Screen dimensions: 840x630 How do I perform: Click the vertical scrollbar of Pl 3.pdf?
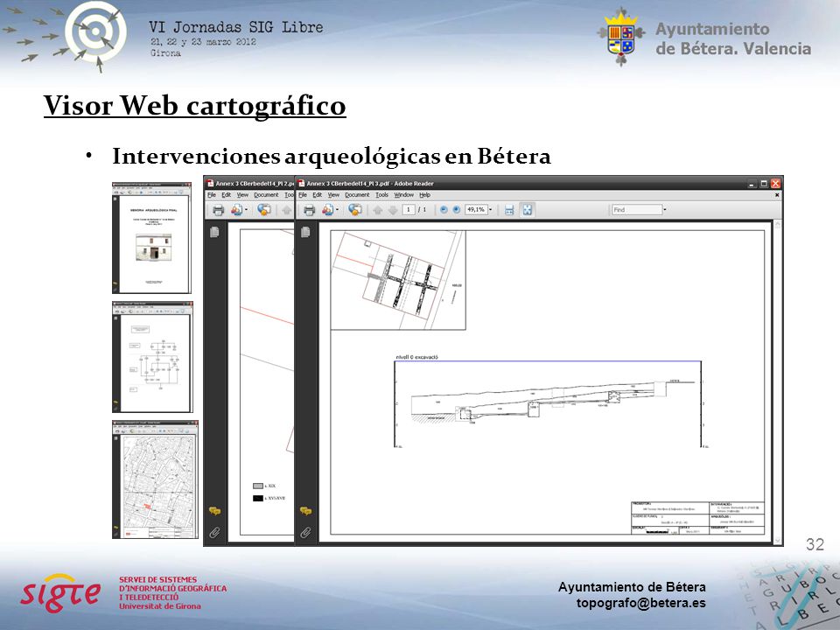(x=777, y=382)
